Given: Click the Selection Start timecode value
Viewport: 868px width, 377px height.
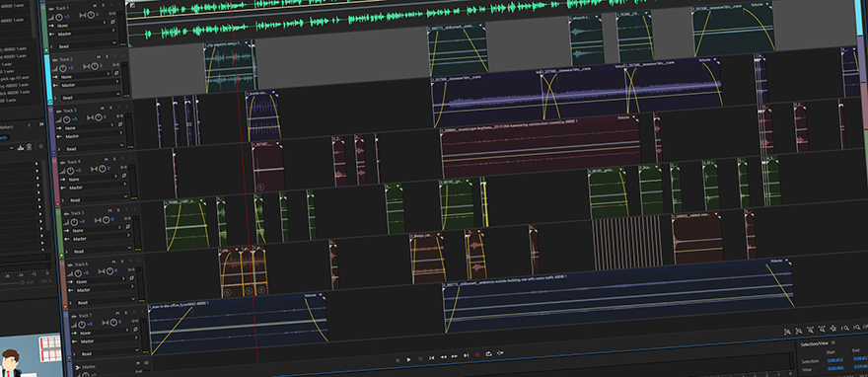Looking at the screenshot, I should point(834,360).
